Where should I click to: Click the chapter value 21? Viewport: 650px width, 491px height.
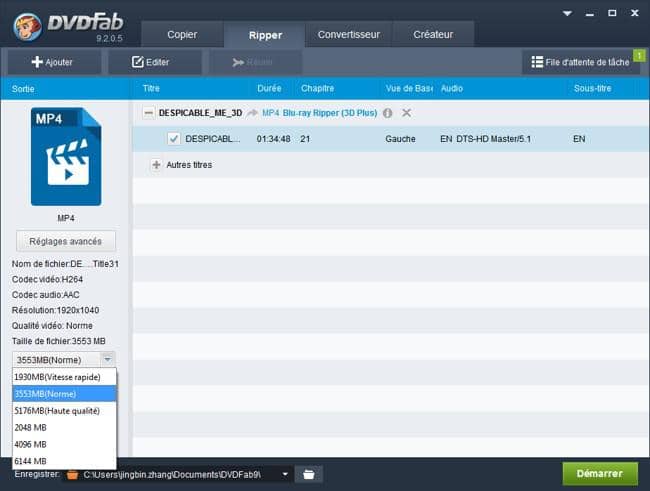305,139
